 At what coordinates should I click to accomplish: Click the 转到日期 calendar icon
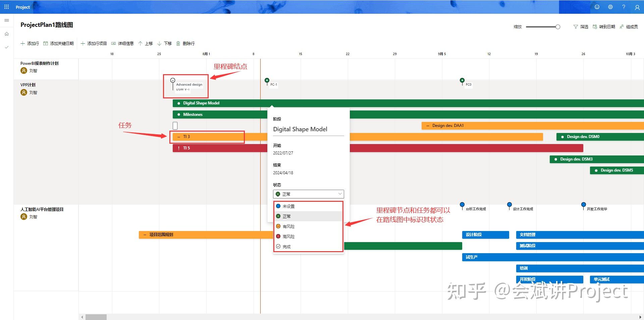[x=603, y=27]
